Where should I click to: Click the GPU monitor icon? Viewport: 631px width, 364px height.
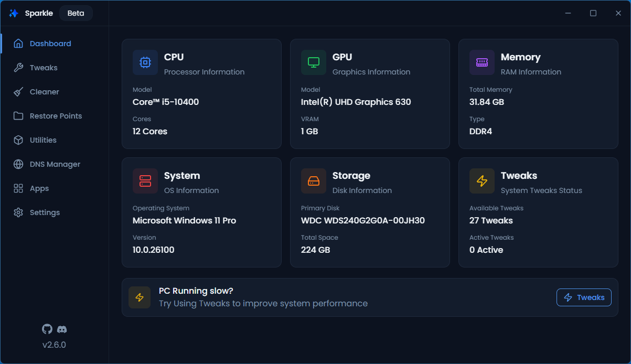(x=314, y=62)
